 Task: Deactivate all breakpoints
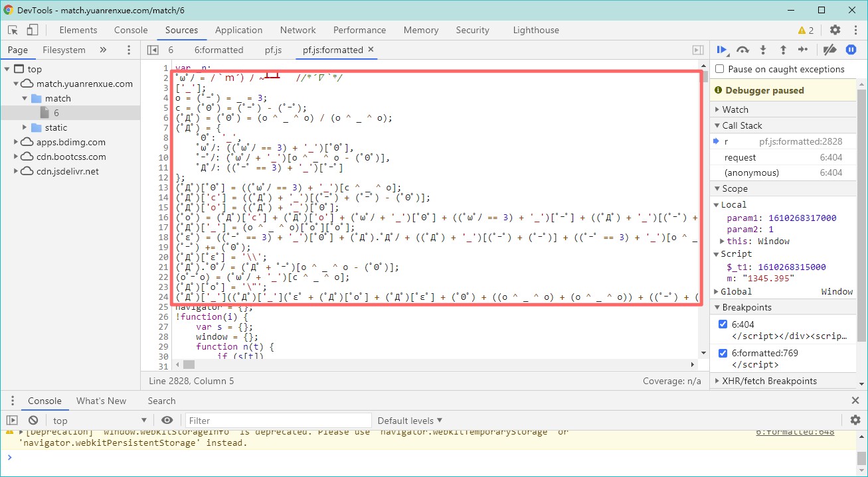coord(829,50)
